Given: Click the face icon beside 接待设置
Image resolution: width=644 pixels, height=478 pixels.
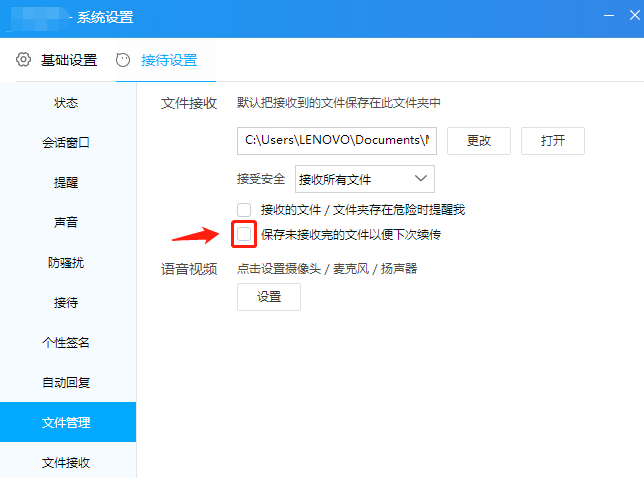Looking at the screenshot, I should click(x=123, y=60).
